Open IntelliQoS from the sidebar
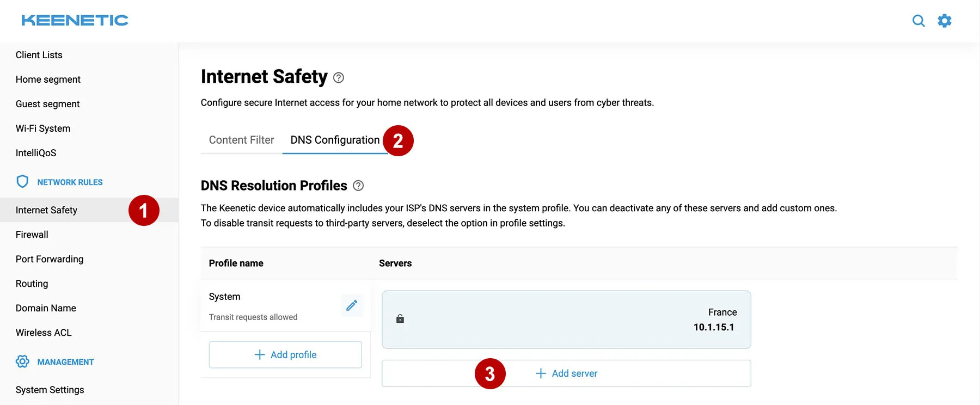980x405 pixels. click(35, 152)
